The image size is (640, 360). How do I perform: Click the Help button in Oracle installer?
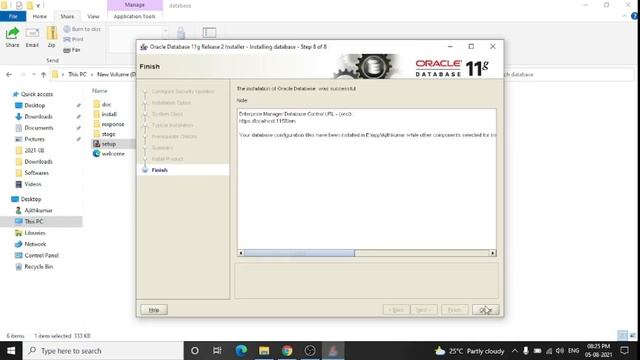(154, 310)
